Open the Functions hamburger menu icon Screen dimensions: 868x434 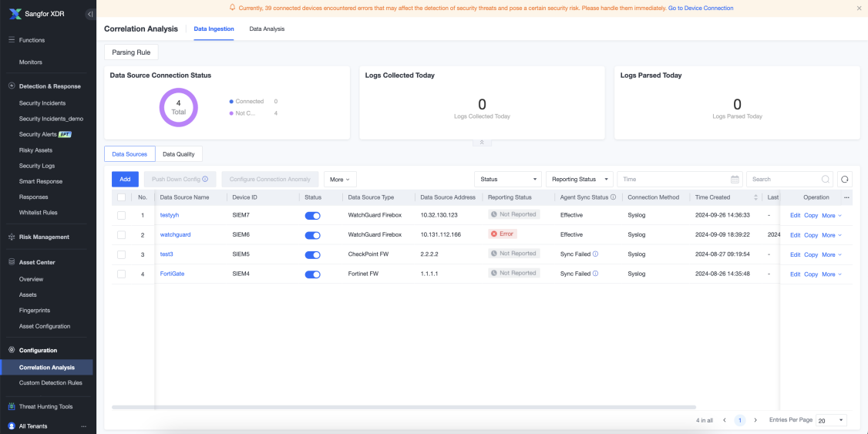tap(12, 40)
